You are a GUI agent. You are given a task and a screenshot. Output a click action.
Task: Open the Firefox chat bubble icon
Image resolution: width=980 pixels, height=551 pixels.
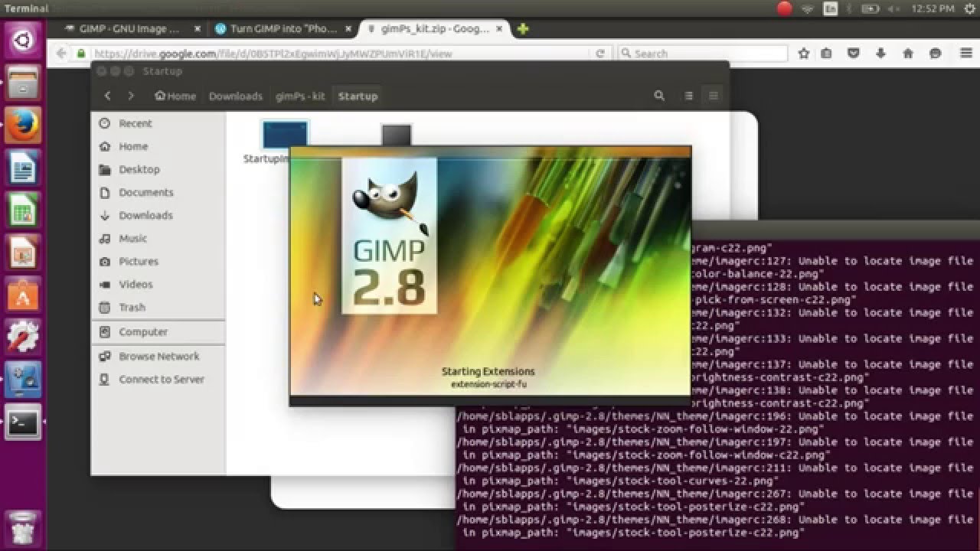point(935,54)
